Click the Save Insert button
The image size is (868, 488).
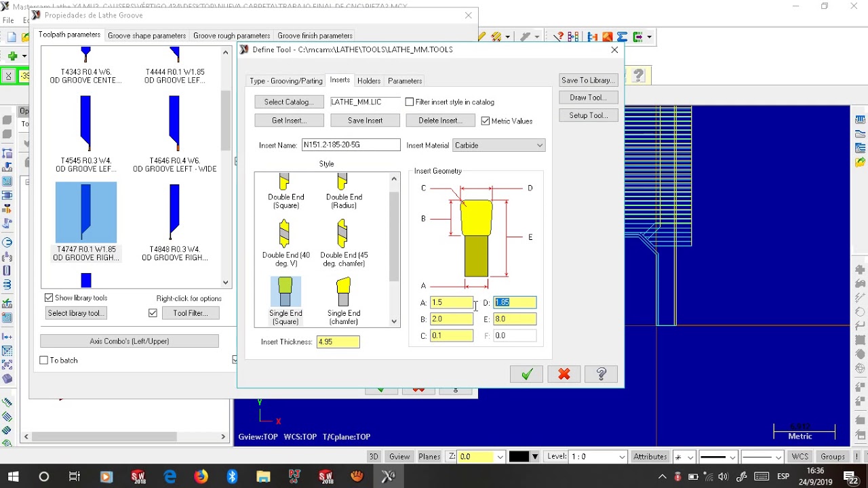coord(365,121)
